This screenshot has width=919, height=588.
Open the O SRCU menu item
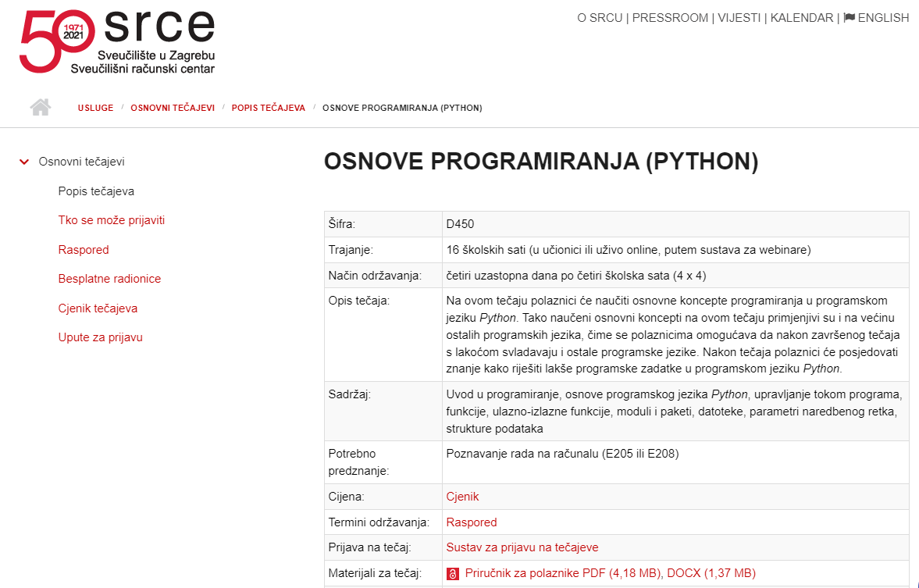coord(600,18)
